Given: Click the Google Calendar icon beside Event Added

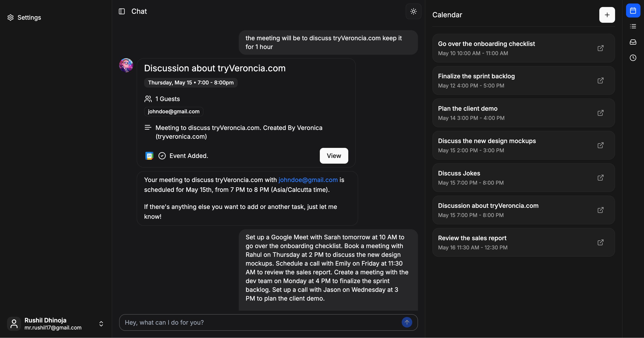Looking at the screenshot, I should [149, 156].
